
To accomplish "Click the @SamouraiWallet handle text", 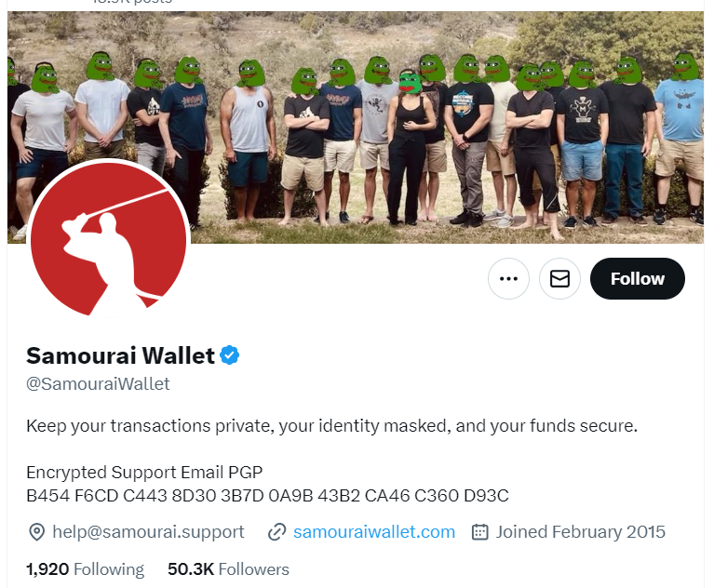I will 98,384.
